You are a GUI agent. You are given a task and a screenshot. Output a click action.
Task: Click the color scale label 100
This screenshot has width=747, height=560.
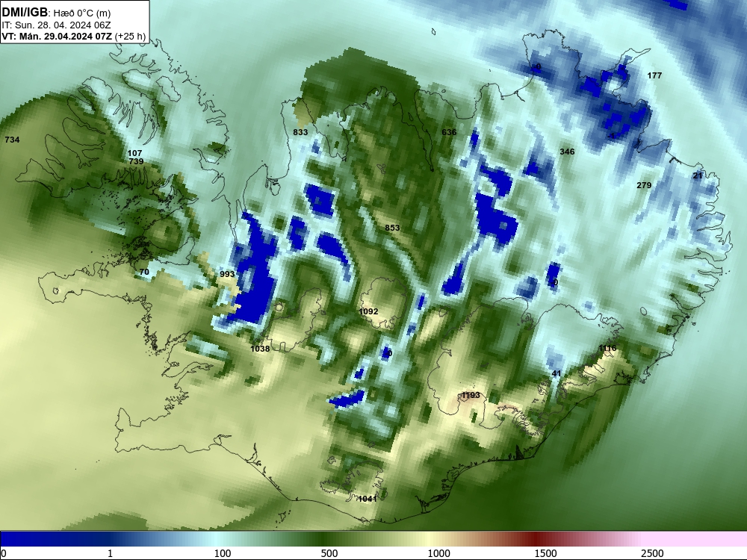223,553
